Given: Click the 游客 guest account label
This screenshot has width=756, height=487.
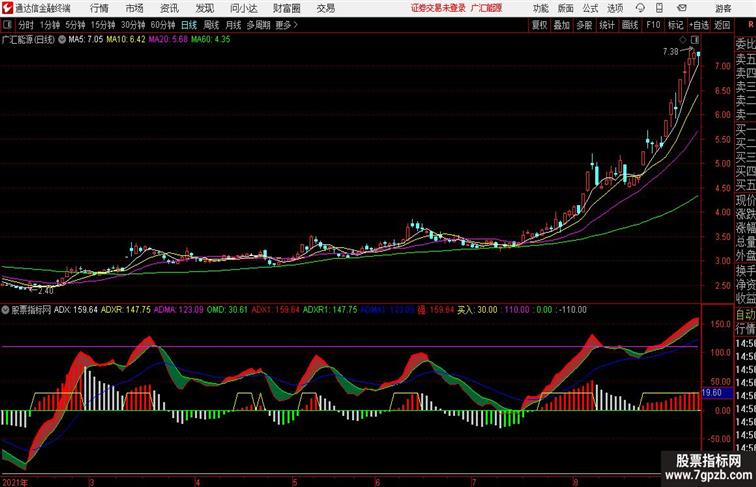Looking at the screenshot, I should pos(723,8).
